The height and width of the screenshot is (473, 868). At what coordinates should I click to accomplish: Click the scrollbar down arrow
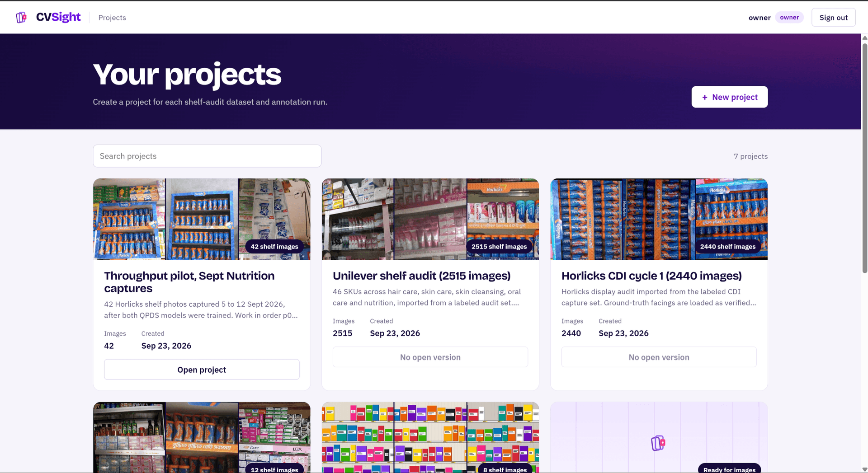coord(864,469)
